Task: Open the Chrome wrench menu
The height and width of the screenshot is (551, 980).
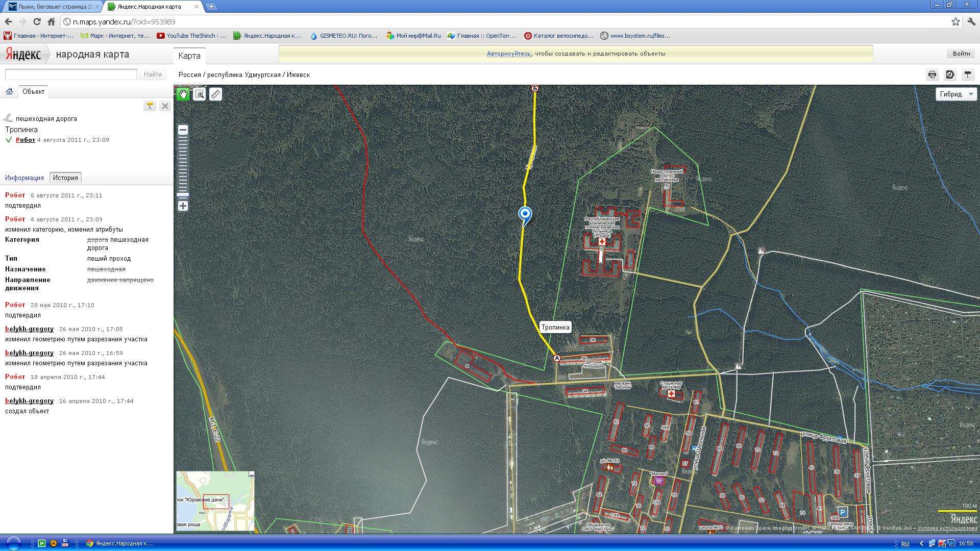Action: [971, 22]
